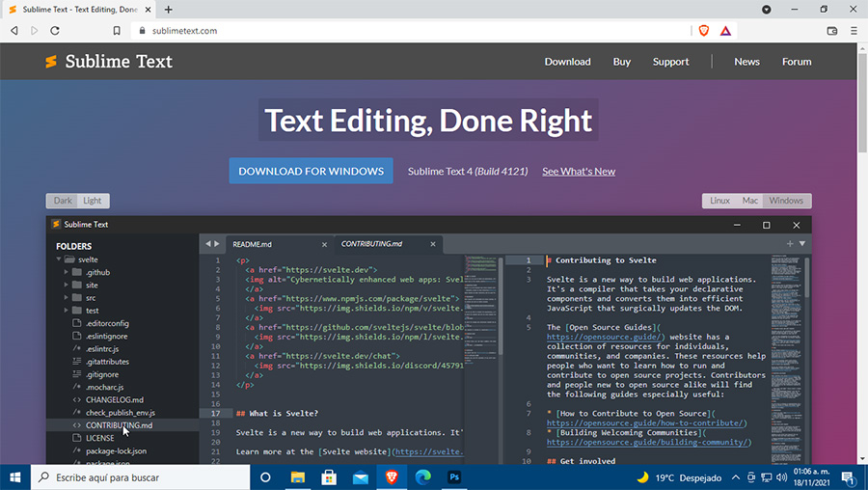The width and height of the screenshot is (868, 490).
Task: Open the browser hamburger menu
Action: point(854,31)
